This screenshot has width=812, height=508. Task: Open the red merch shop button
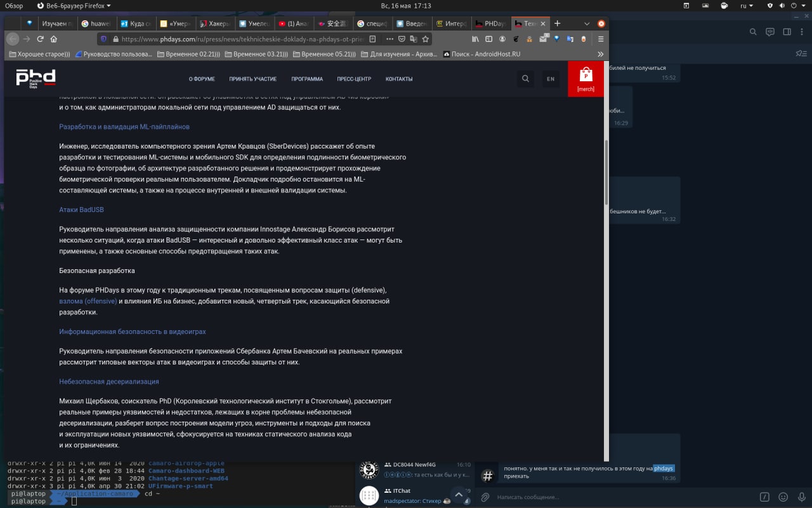[586, 79]
